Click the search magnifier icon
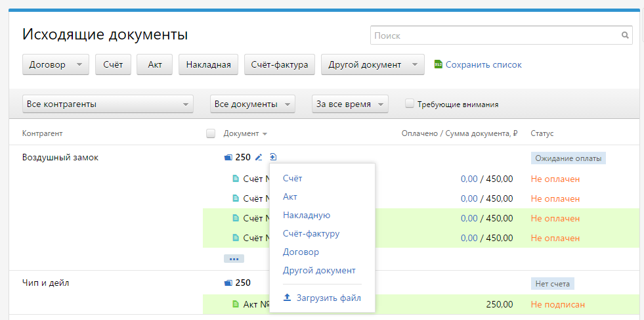Screen dimensions: 644x320 click(x=625, y=35)
